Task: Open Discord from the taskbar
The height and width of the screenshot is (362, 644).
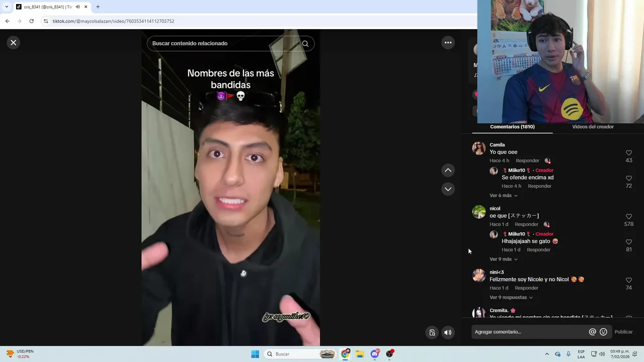Action: click(x=375, y=354)
